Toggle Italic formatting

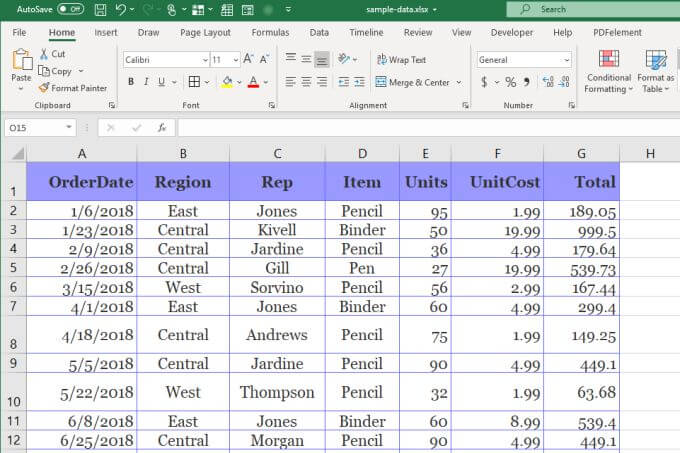point(146,82)
